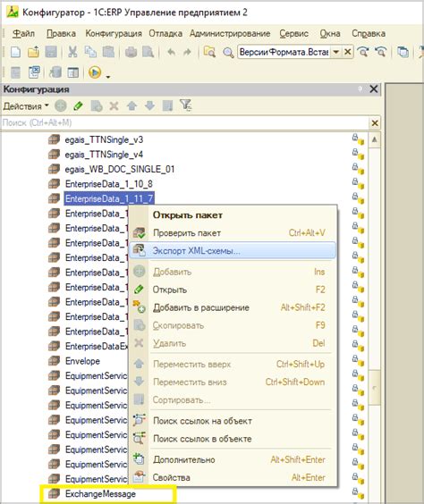Select EnterpriseData_1_11_7 tree item
The image size is (424, 504).
click(x=109, y=198)
